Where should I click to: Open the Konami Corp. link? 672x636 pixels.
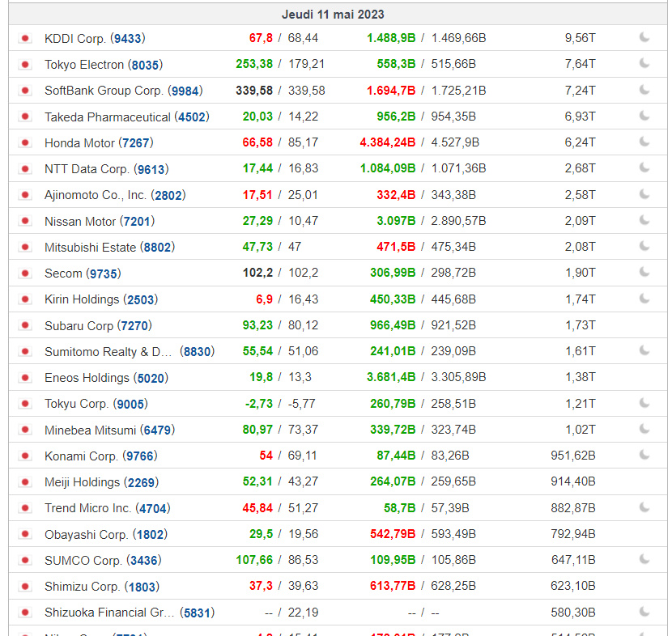point(82,456)
